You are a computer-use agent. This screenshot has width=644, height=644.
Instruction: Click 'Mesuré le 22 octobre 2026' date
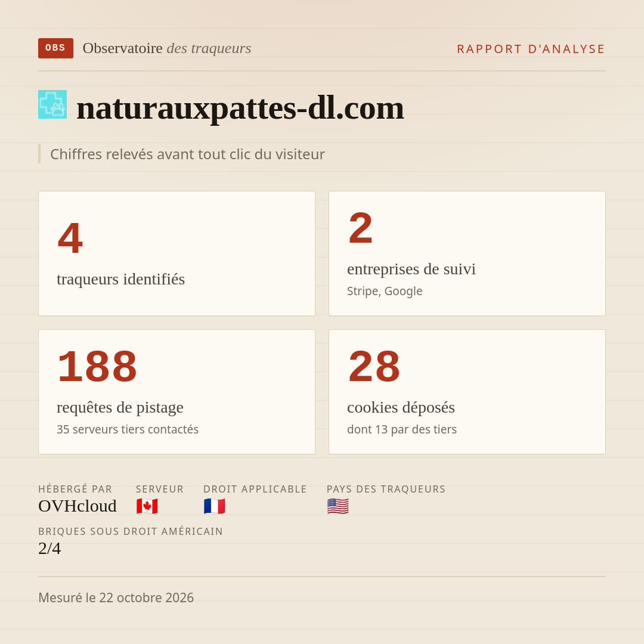tap(116, 597)
